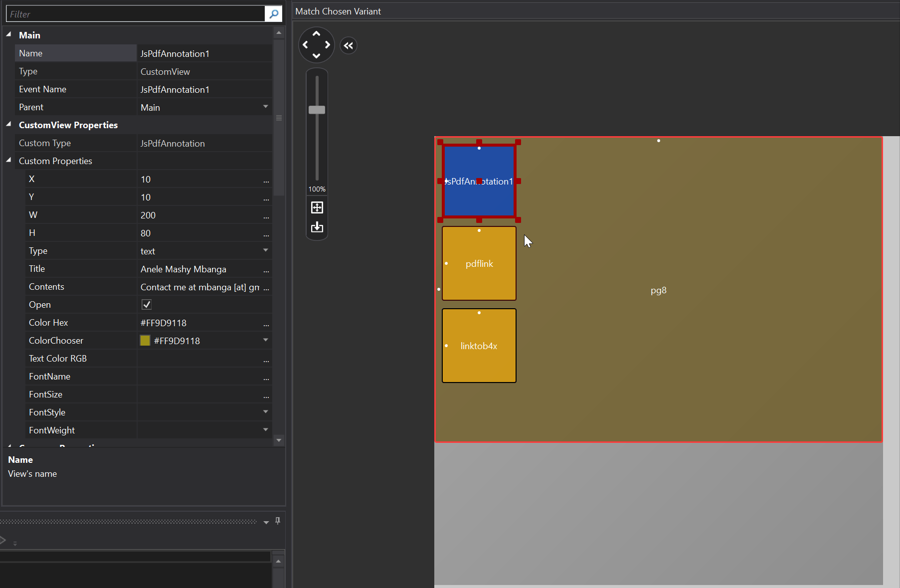The width and height of the screenshot is (900, 588).
Task: Click ellipsis button for Title property
Action: [x=266, y=270]
